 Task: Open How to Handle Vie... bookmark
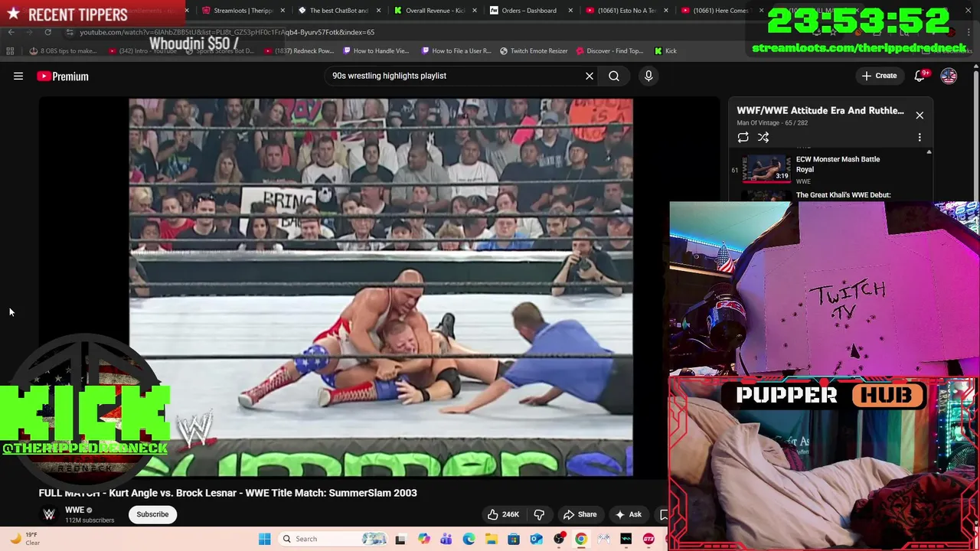[x=376, y=51]
